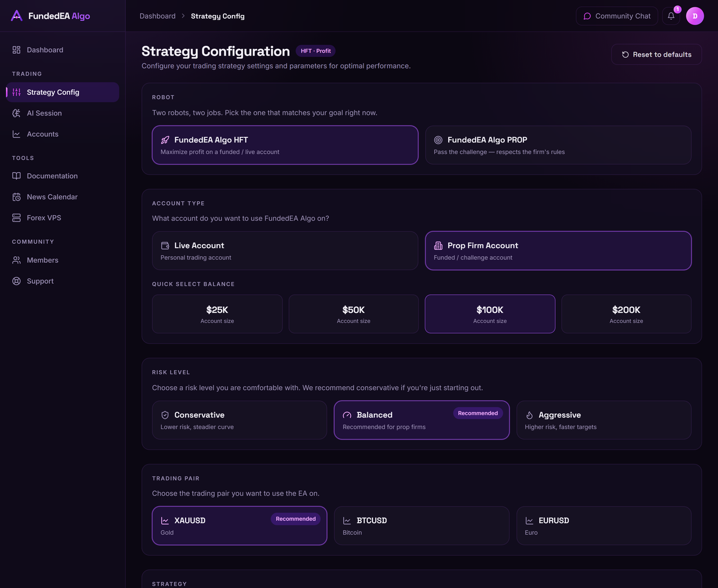The image size is (718, 588).
Task: Click the Strategy Config breadcrumb text
Action: pyautogui.click(x=218, y=16)
